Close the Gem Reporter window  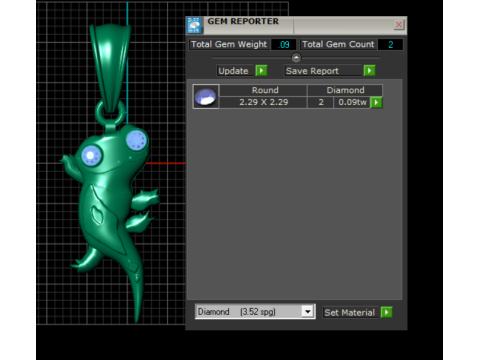[399, 25]
